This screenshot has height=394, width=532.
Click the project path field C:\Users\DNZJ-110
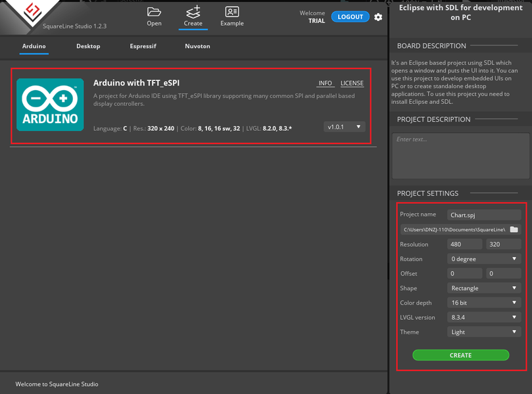tap(454, 230)
